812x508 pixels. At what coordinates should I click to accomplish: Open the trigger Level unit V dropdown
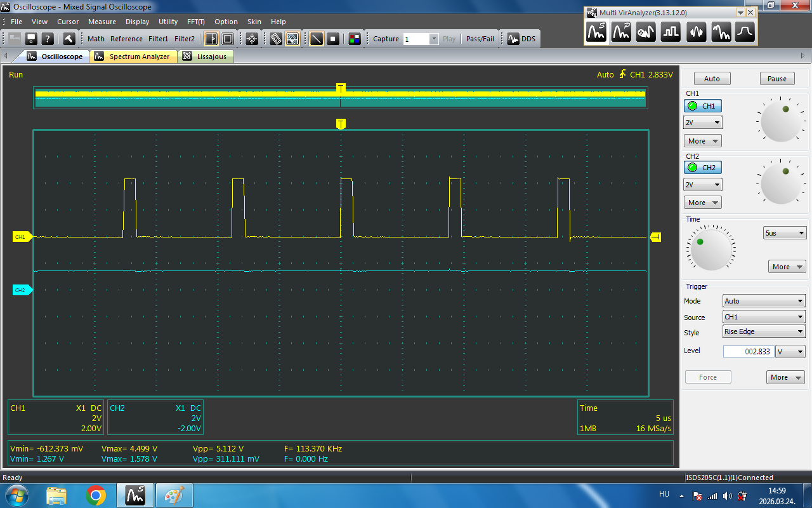click(x=790, y=351)
